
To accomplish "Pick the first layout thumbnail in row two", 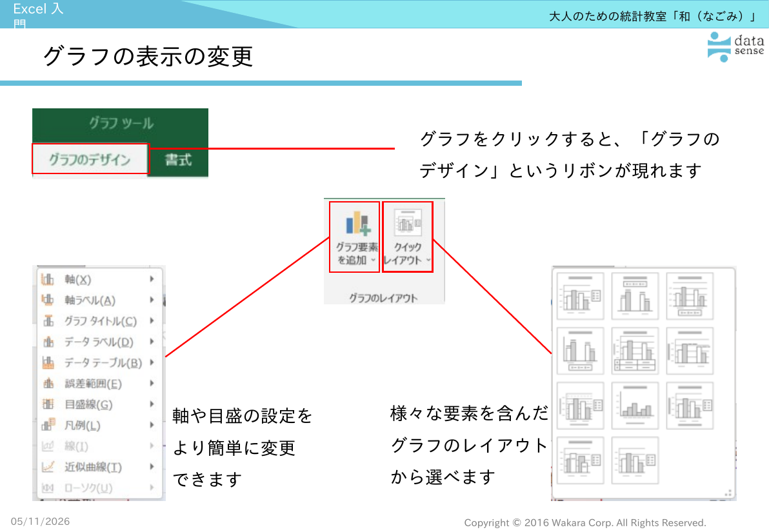I will click(580, 351).
